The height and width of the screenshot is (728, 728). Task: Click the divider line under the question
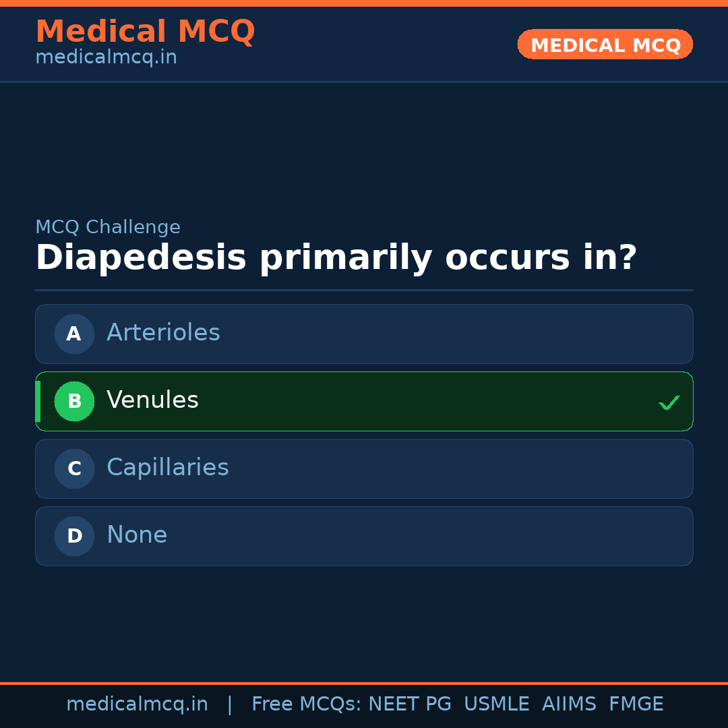(364, 291)
